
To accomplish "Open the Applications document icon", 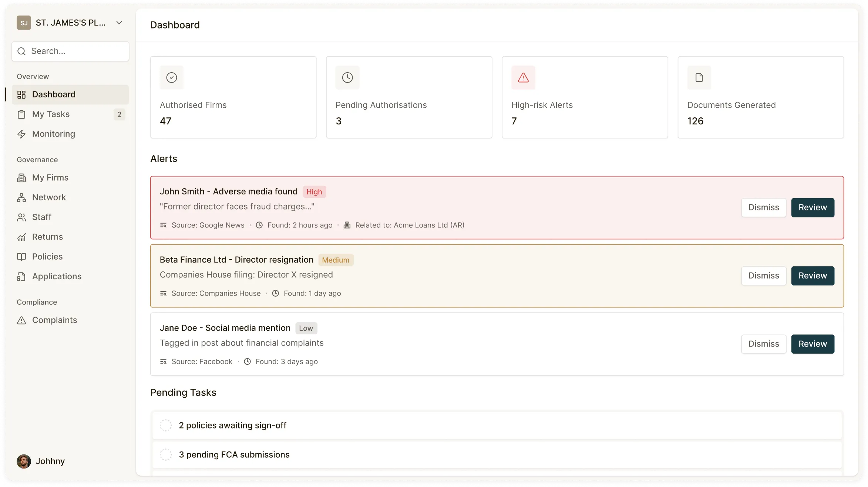I will [x=22, y=276].
